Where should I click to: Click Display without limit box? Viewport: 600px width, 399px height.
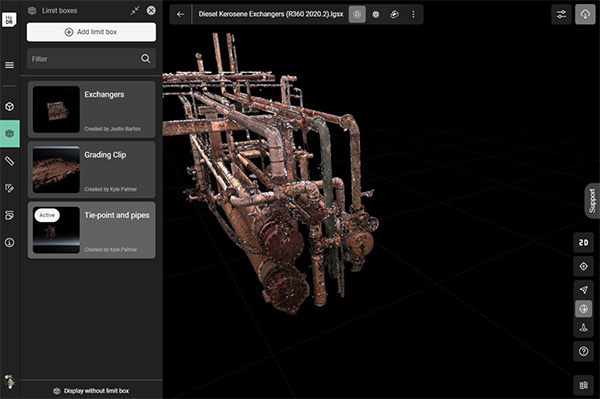pos(91,391)
